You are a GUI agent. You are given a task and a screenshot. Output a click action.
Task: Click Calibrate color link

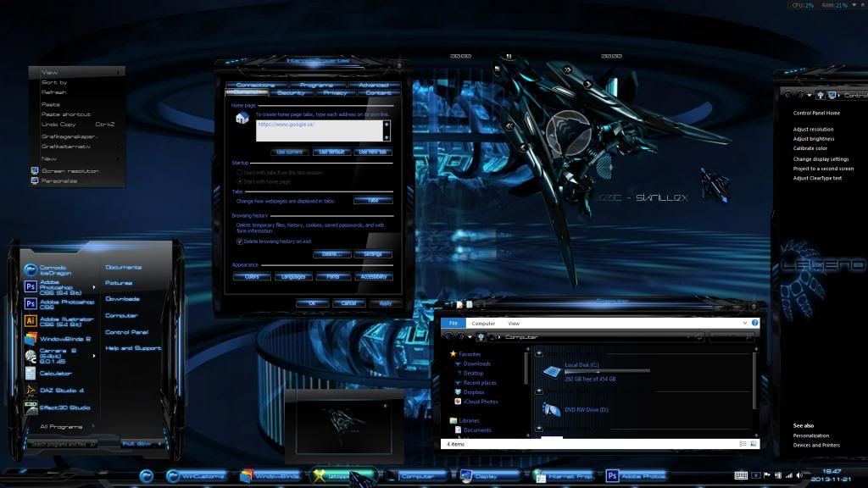point(810,148)
